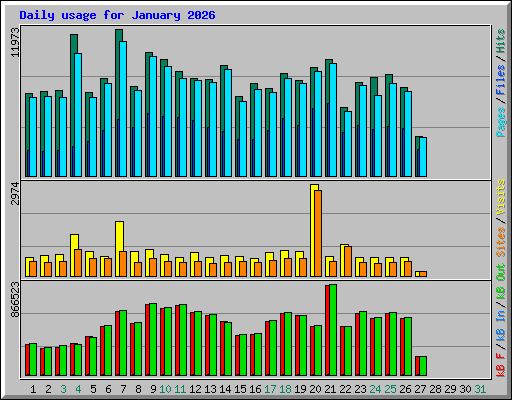Viewport: 512px width, 400px height.
Task: Click day label 27 on the x-axis
Action: point(420,389)
